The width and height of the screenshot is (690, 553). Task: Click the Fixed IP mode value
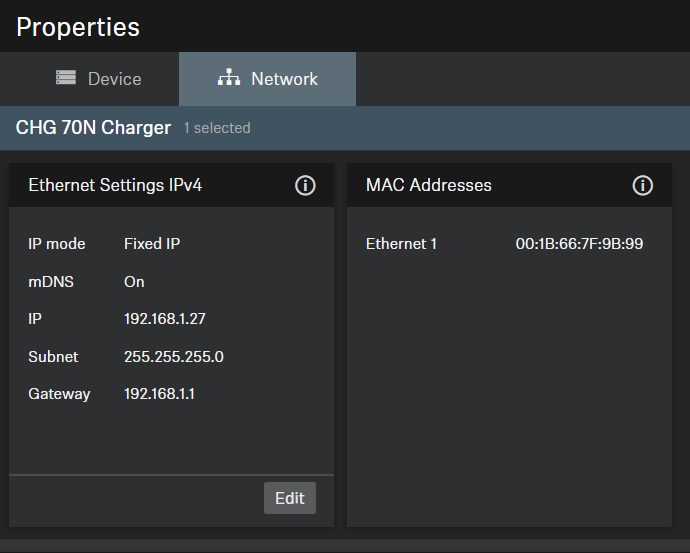click(152, 244)
